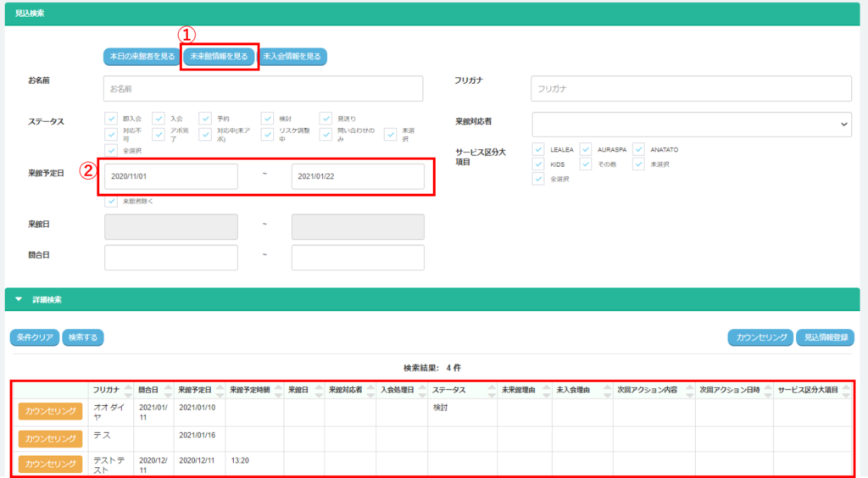Viewport: 868px width, 478px height.
Task: Sort by 次回アクション日時 column arrows
Action: pos(766,390)
